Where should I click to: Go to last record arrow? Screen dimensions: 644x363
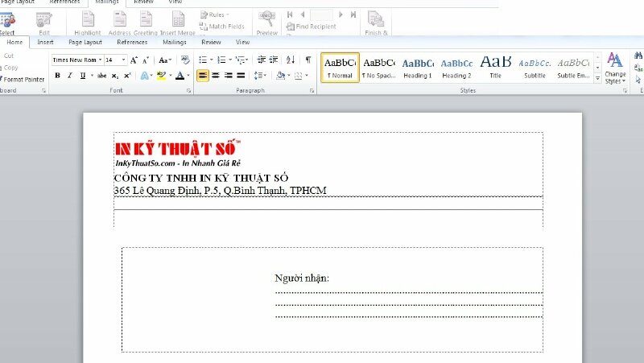pos(353,14)
